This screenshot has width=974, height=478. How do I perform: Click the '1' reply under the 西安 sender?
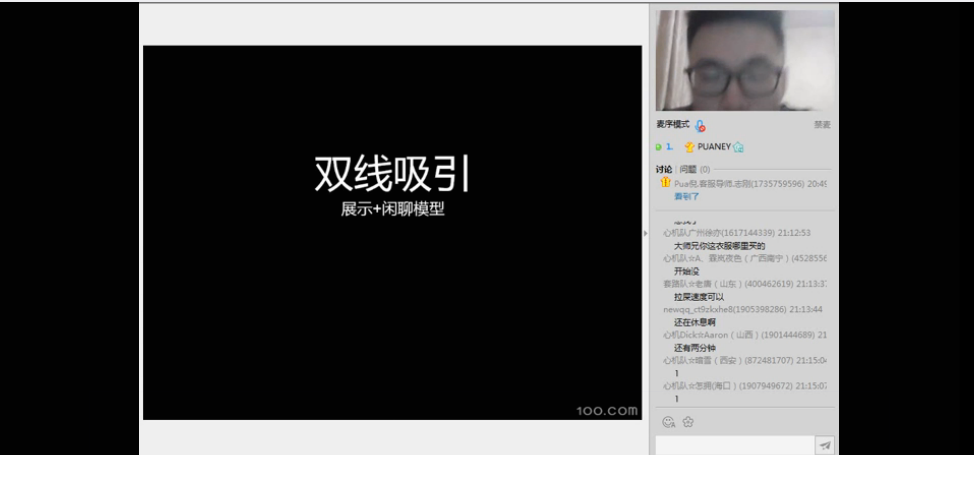click(677, 373)
